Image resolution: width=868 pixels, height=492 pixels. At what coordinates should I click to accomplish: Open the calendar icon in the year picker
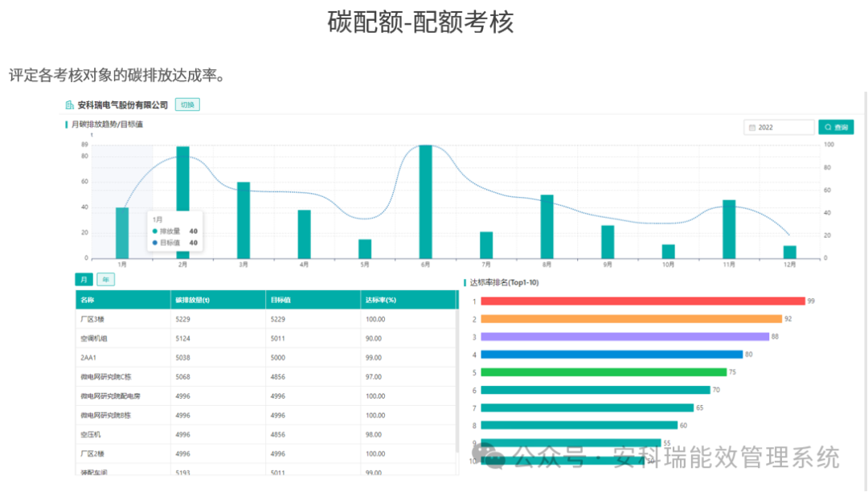click(x=752, y=127)
